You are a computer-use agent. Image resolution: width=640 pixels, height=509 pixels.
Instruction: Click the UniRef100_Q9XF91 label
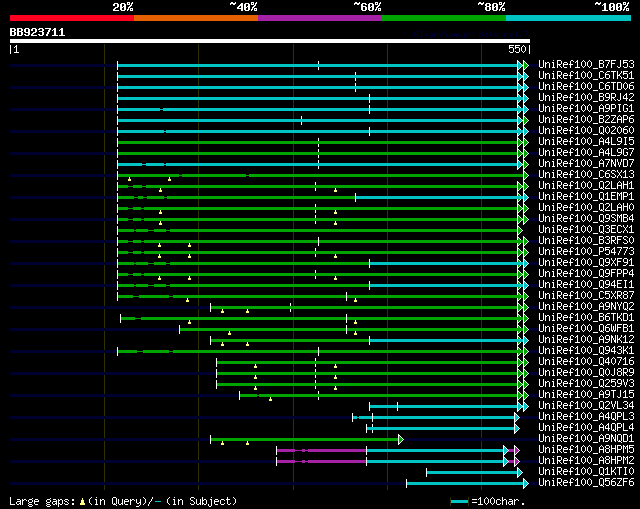(x=586, y=263)
